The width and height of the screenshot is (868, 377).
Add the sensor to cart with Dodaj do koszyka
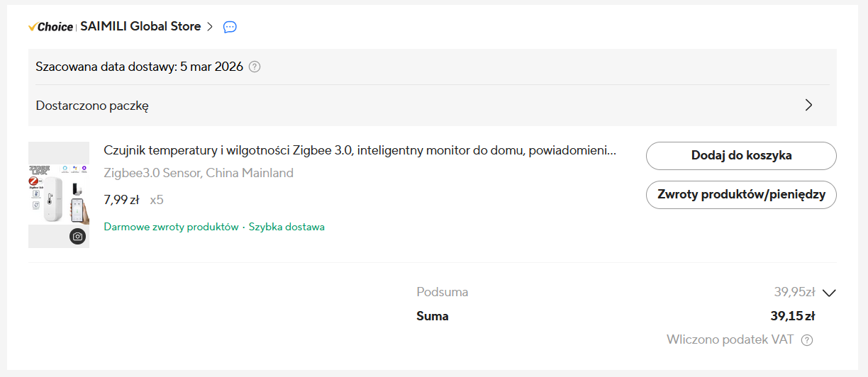741,156
